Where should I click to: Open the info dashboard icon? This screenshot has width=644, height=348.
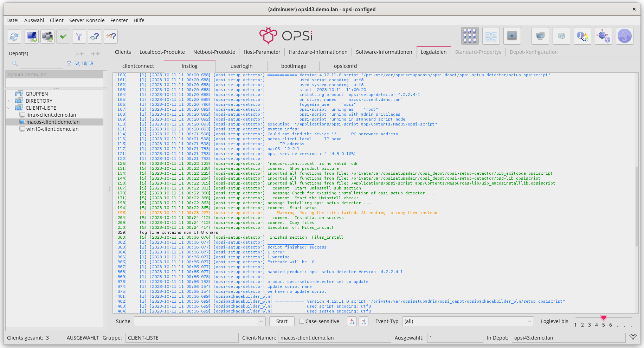582,36
